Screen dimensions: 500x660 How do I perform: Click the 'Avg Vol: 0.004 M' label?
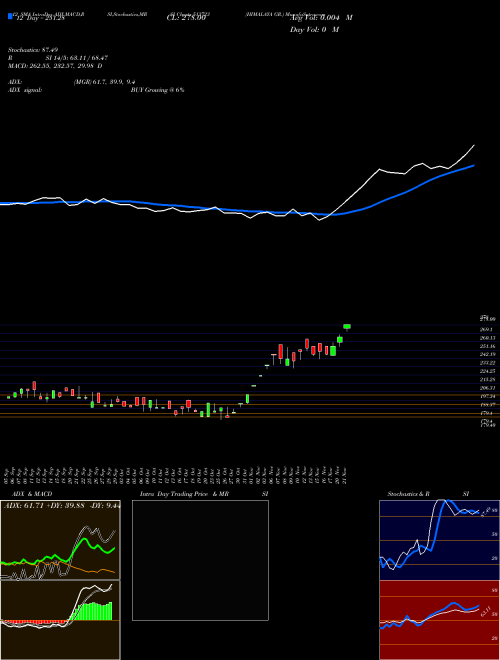tap(321, 18)
